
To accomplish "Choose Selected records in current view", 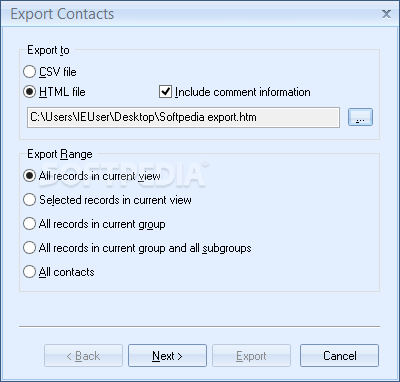I will (x=29, y=200).
